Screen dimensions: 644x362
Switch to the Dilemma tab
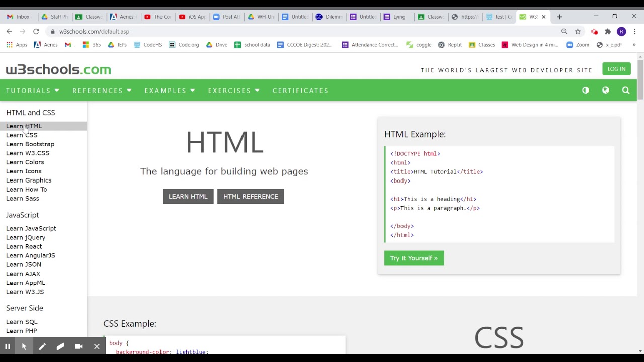pyautogui.click(x=329, y=17)
